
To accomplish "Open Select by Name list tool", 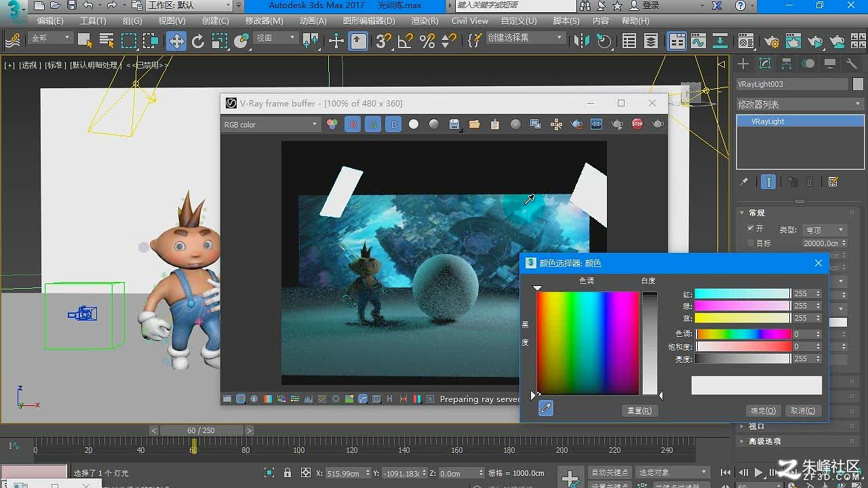I will (106, 41).
